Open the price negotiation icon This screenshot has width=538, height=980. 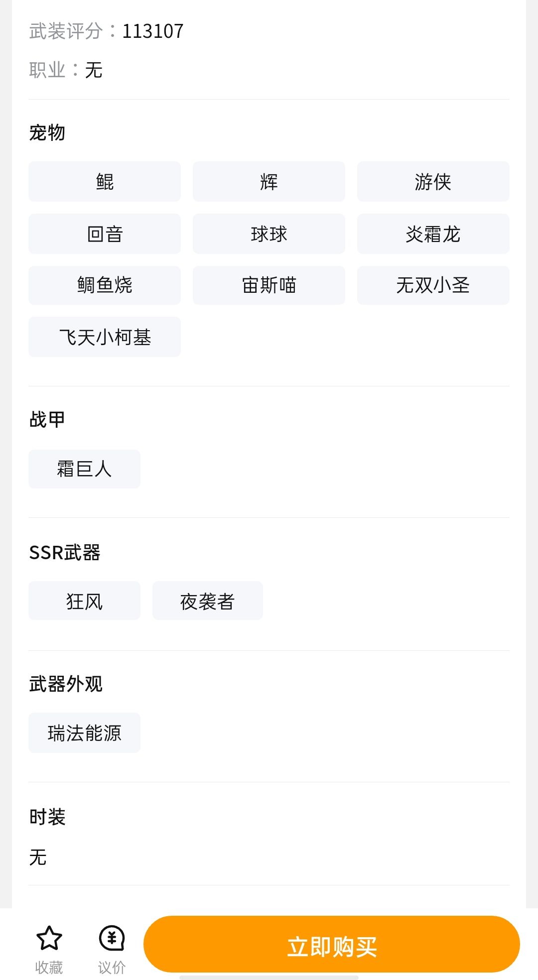[x=112, y=938]
